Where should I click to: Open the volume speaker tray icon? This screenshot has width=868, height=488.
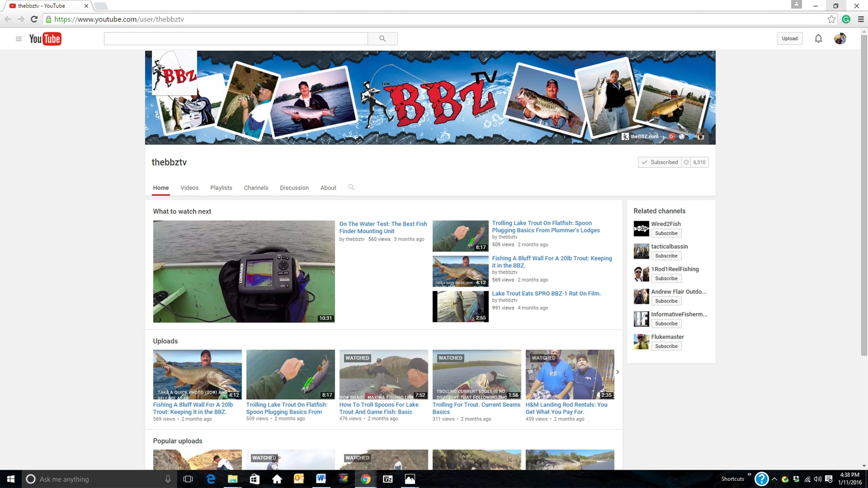click(818, 479)
